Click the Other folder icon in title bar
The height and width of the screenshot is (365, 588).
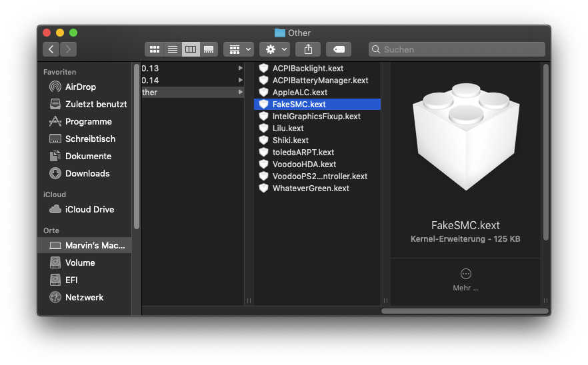[x=280, y=33]
